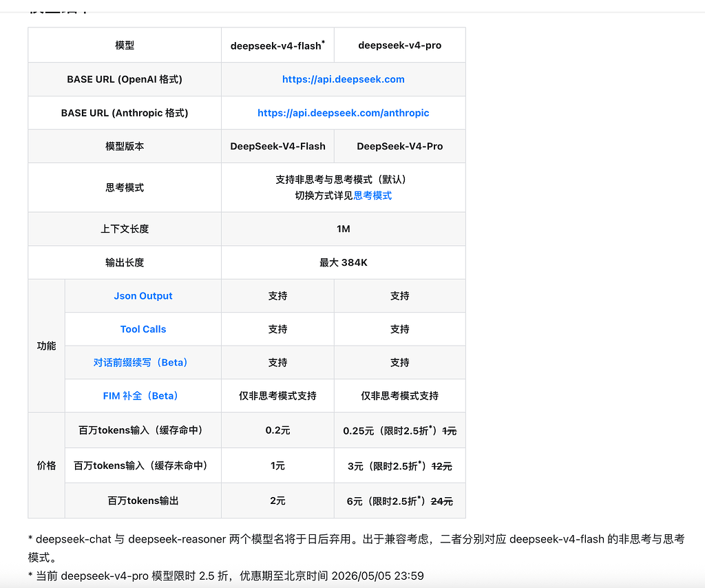Click the 百万tokens输入（缓存命中）label
The height and width of the screenshot is (588, 705).
click(140, 430)
